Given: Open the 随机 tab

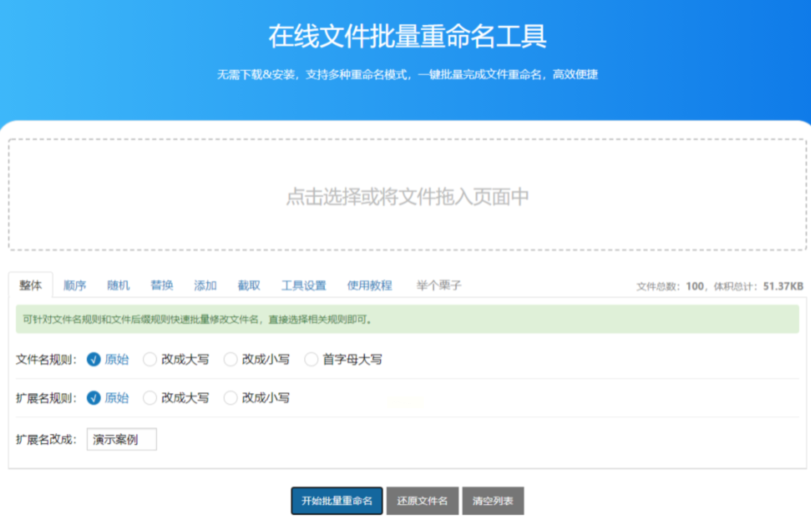Looking at the screenshot, I should click(118, 286).
